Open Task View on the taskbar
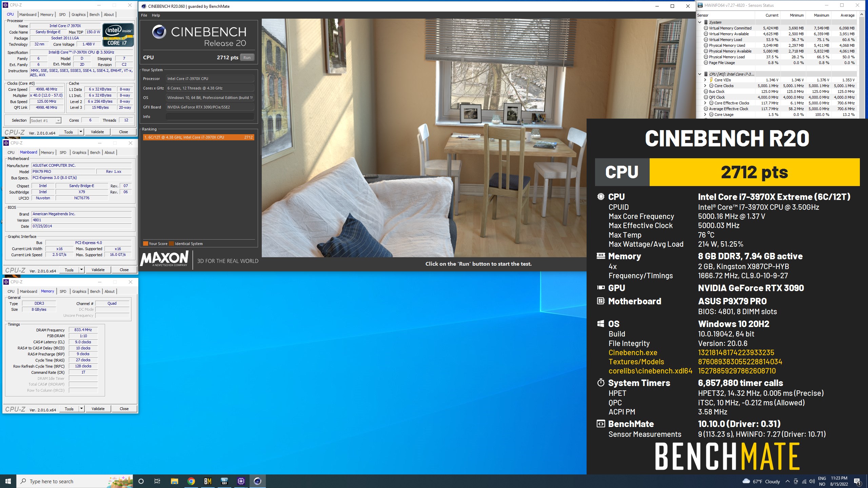Screen dimensions: 868x488 (157, 481)
